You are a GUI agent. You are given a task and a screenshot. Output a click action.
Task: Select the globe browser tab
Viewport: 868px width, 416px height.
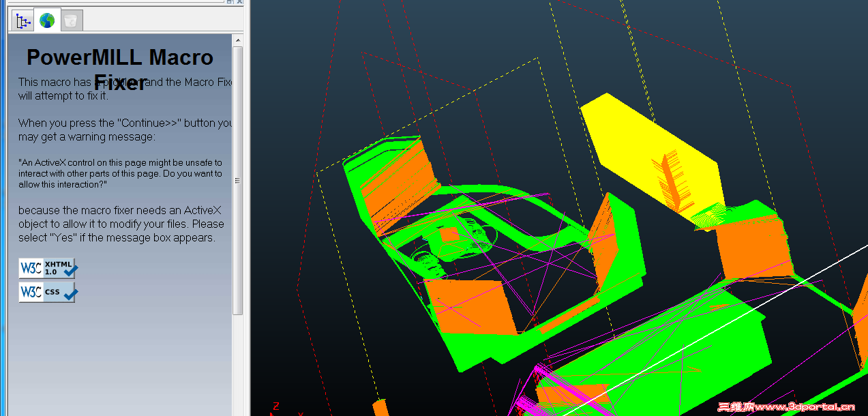click(47, 20)
